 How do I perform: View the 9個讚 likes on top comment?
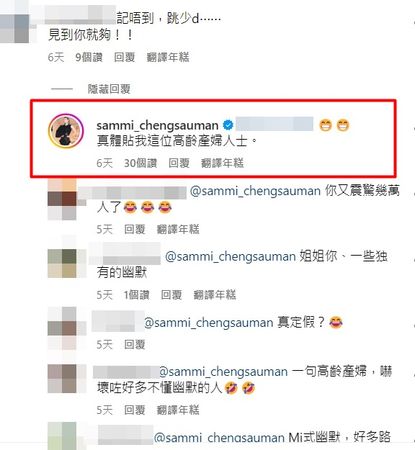coord(89,57)
